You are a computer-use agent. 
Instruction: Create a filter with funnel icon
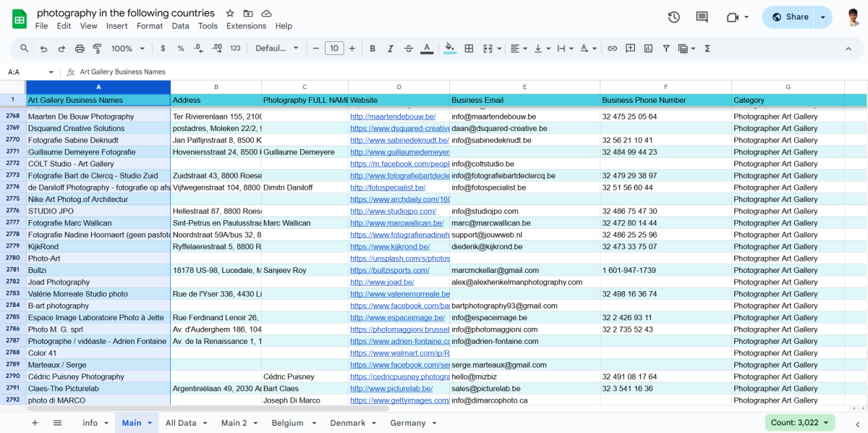click(x=666, y=49)
